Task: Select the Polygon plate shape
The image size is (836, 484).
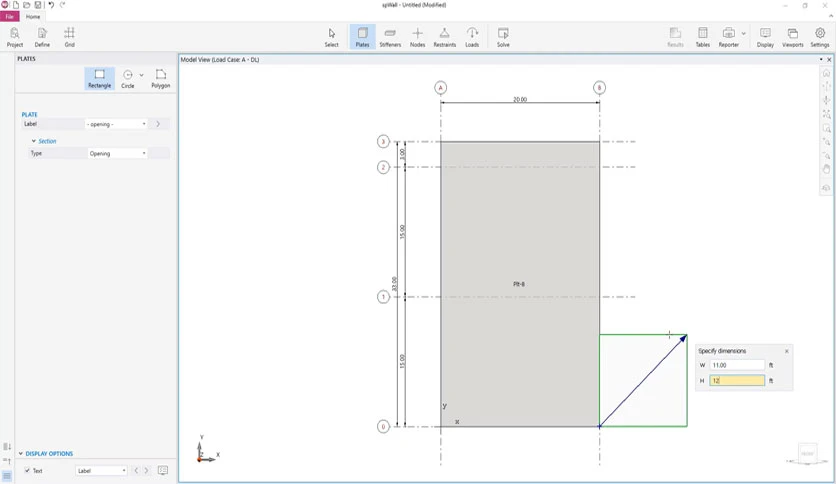Action: [160, 78]
